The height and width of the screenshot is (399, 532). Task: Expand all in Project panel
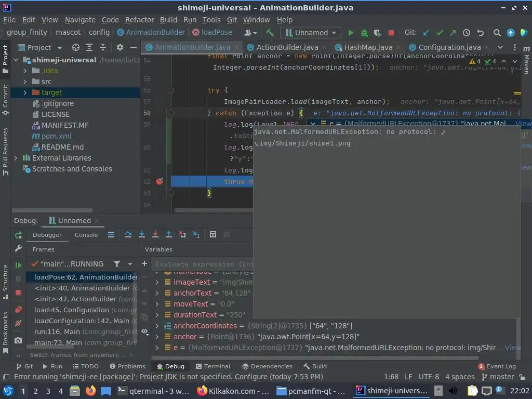(89, 47)
